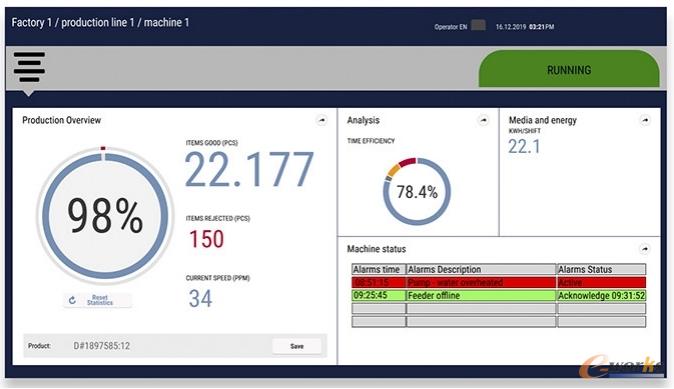This screenshot has height=389, width=674.
Task: Click the Machine status heading
Action: coord(376,249)
